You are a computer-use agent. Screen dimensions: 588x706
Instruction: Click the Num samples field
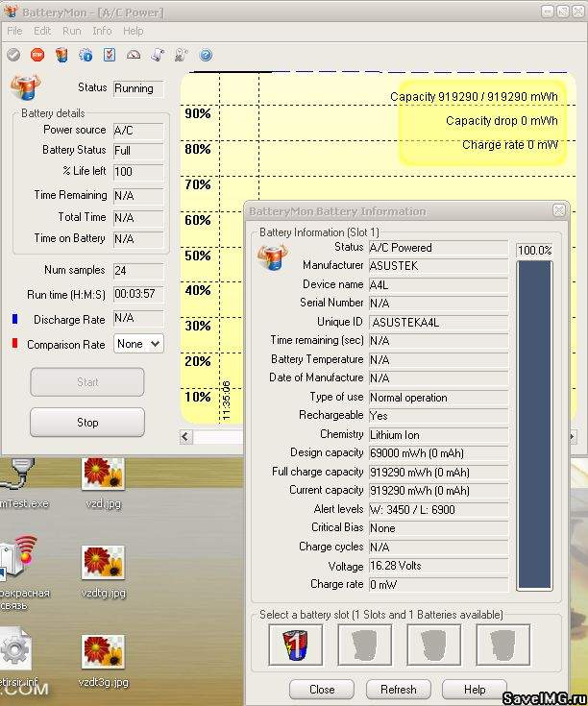[x=138, y=271]
